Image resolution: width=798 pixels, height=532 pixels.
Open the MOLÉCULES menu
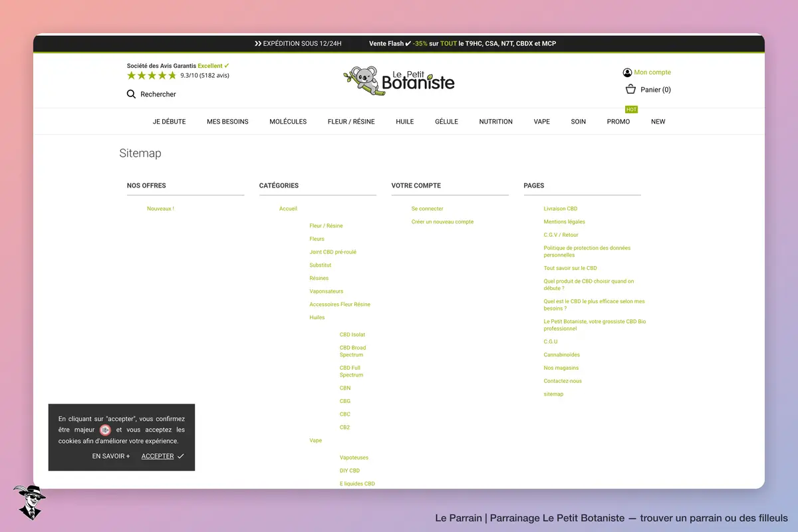pos(288,122)
